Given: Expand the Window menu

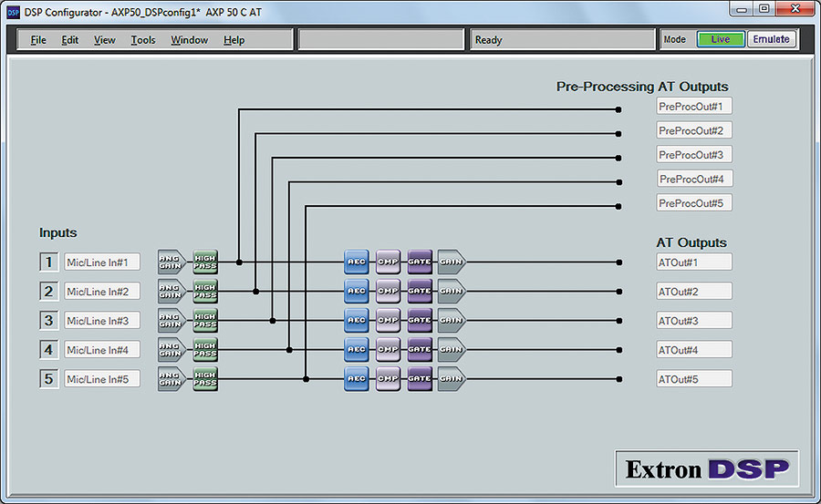Looking at the screenshot, I should (x=190, y=40).
